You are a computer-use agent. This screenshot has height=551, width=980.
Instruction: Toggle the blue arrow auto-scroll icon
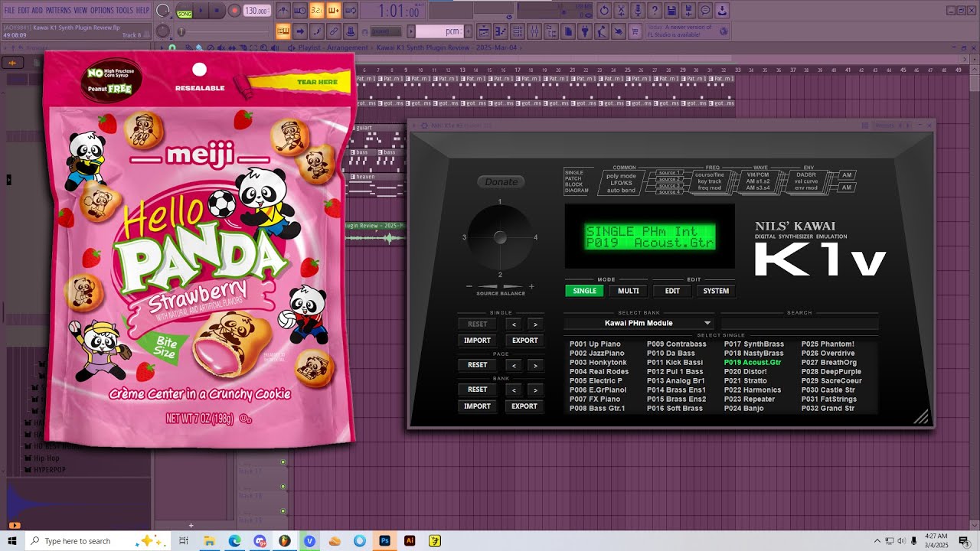pos(300,31)
